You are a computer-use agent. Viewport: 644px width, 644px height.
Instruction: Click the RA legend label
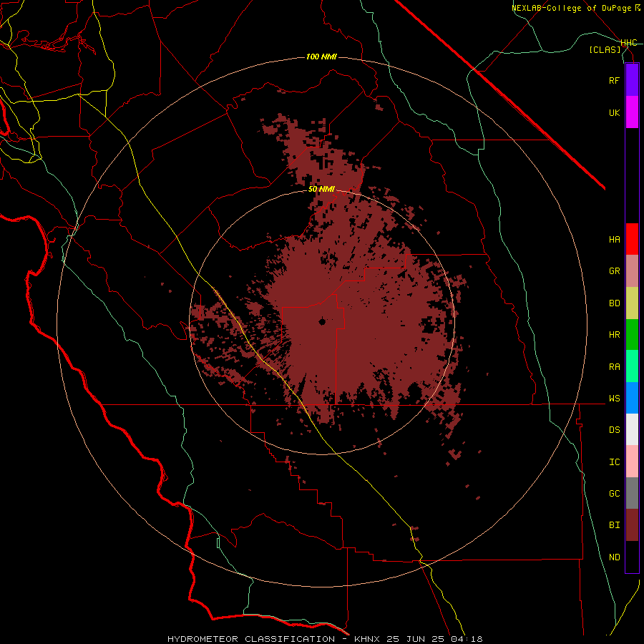coord(614,367)
